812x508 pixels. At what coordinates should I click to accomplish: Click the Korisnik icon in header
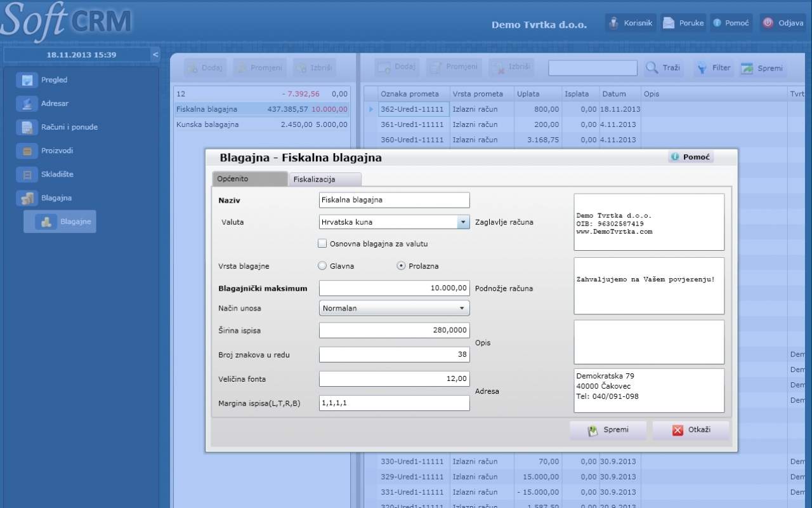point(613,23)
